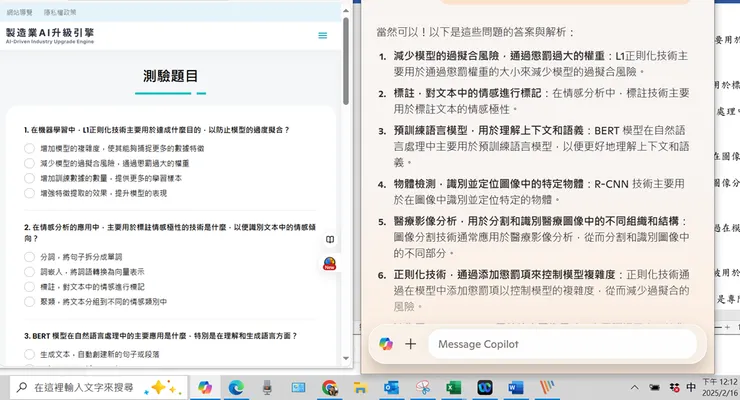Image resolution: width=740 pixels, height=400 pixels.
Task: Select option 詞嵌入 for question 2
Action: point(29,272)
